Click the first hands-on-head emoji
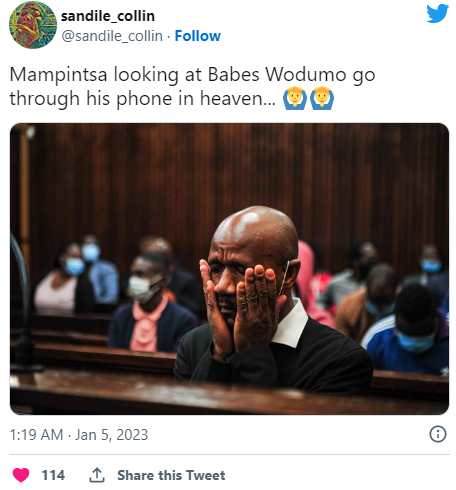This screenshot has width=456, height=490. point(295,98)
